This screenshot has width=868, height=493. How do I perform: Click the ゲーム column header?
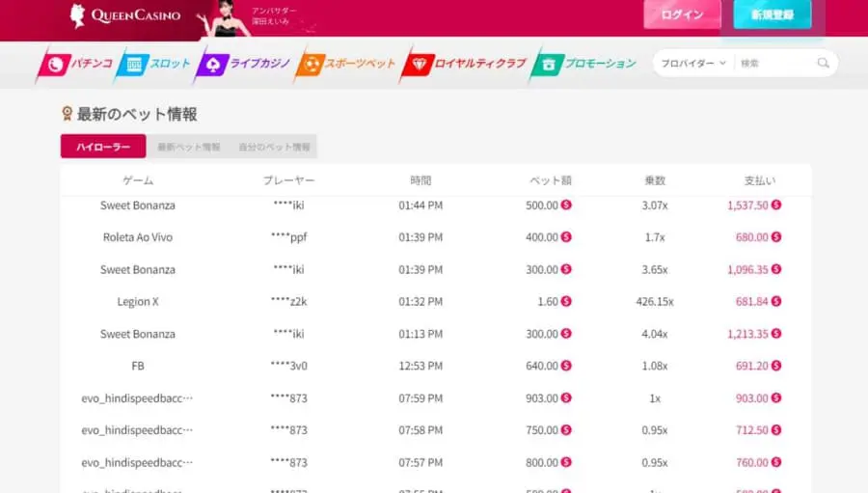[x=138, y=180]
